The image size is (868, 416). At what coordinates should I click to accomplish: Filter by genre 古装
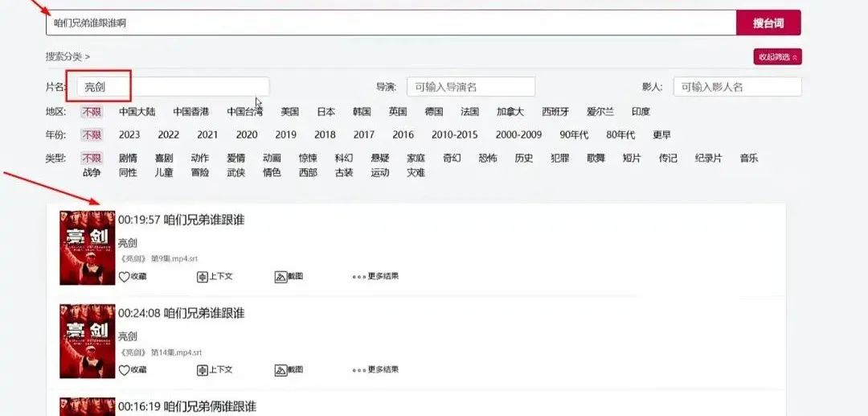[344, 172]
